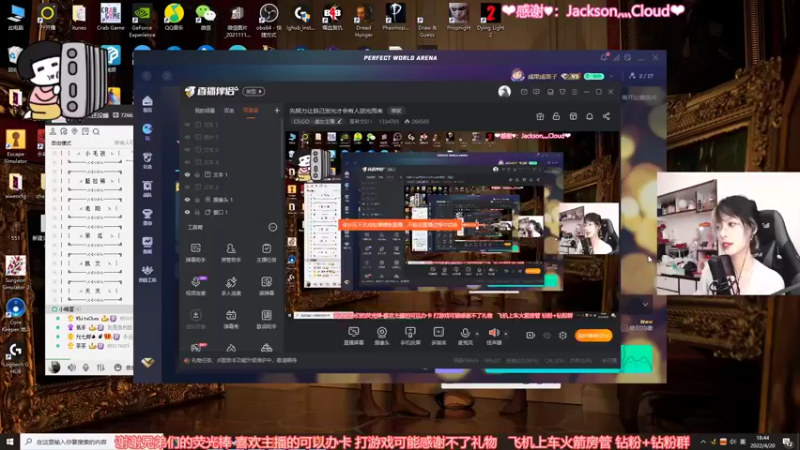Open the 主播任务 tool in toolbox
This screenshot has width=800, height=450.
pos(266,252)
